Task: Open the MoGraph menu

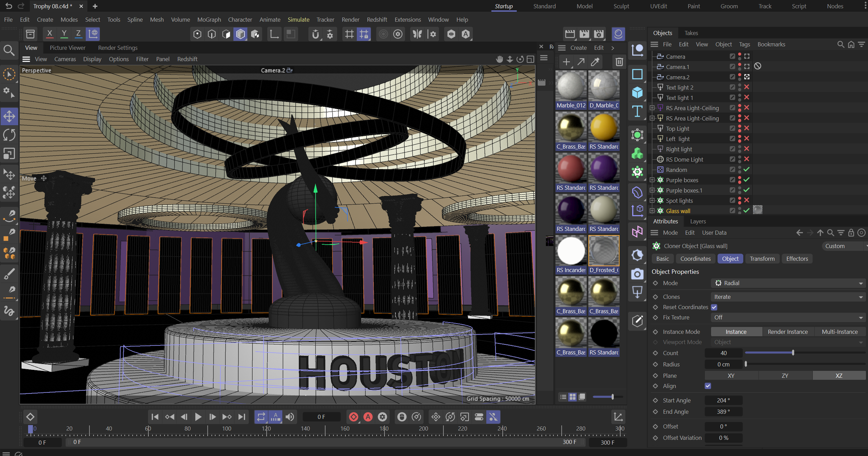Action: point(209,19)
